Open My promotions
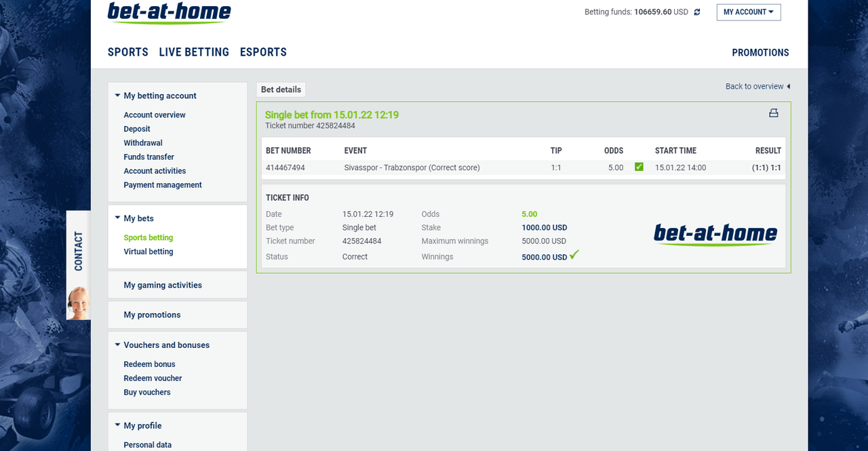 pos(152,315)
